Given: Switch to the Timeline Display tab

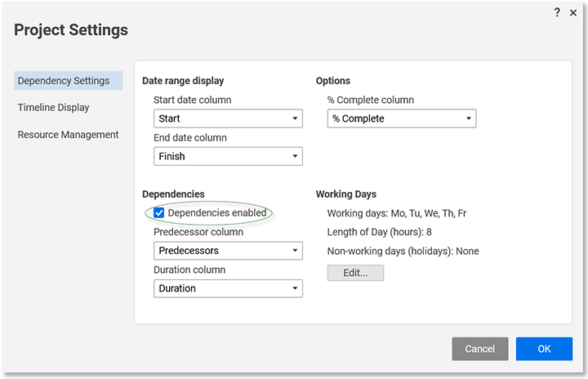Looking at the screenshot, I should (54, 108).
